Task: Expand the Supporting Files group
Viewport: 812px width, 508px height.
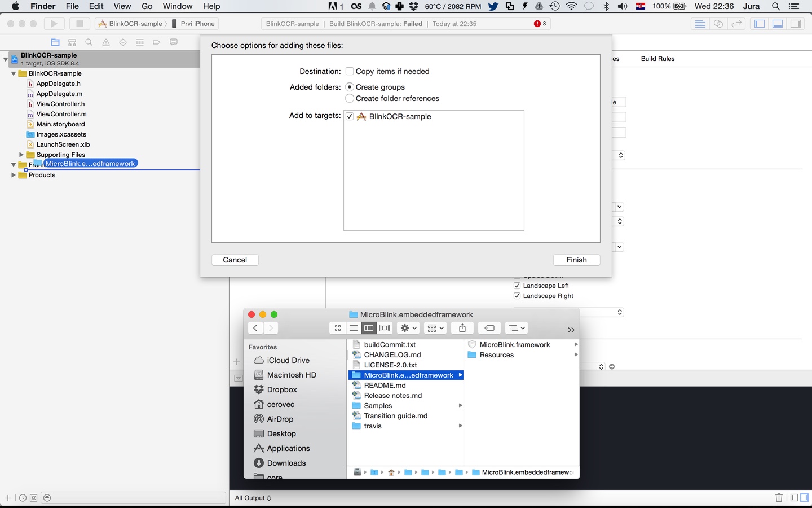Action: 21,155
